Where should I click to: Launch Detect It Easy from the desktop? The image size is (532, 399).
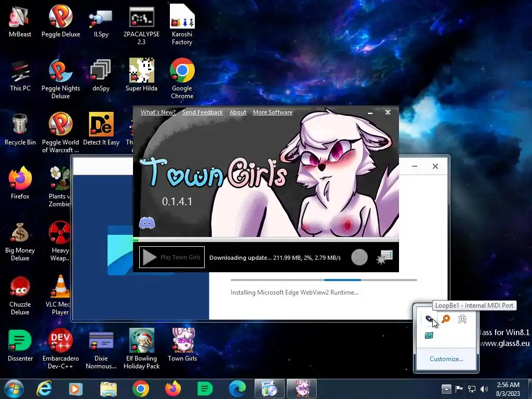[101, 129]
